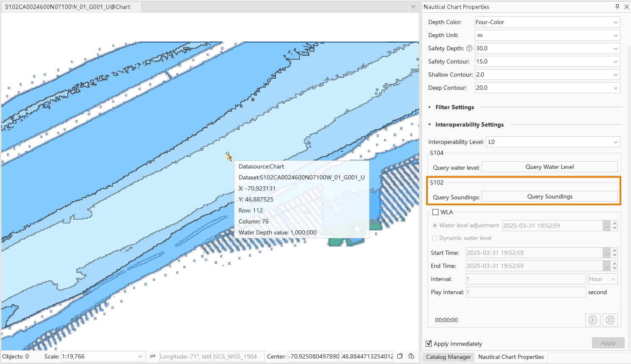631x364 pixels.
Task: Click the play button for water level animation
Action: 593,320
